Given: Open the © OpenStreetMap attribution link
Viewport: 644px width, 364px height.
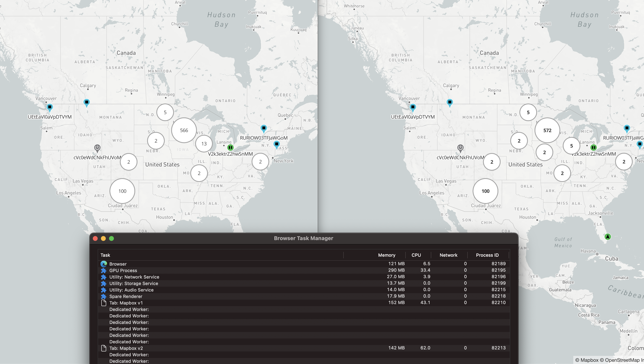Looking at the screenshot, I should 620,360.
